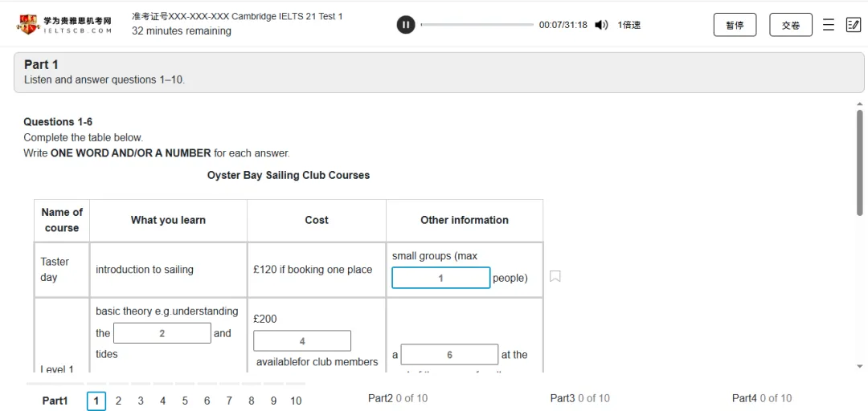This screenshot has width=868, height=411.
Task: Switch to the Part2 section tab
Action: 398,397
